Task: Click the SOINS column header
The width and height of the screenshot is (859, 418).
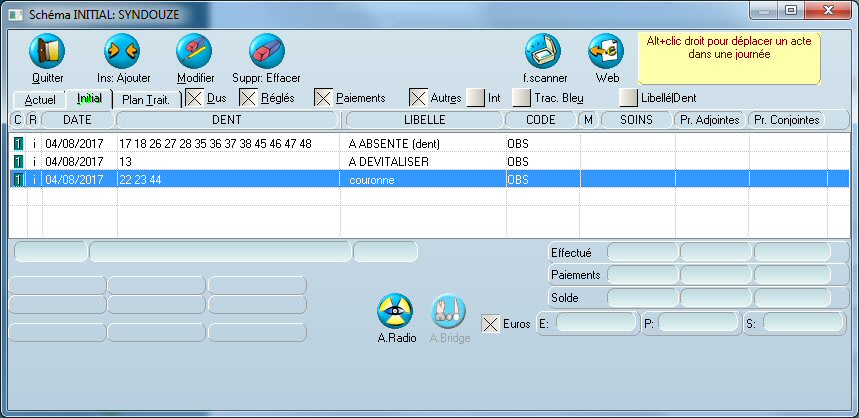Action: pyautogui.click(x=636, y=120)
